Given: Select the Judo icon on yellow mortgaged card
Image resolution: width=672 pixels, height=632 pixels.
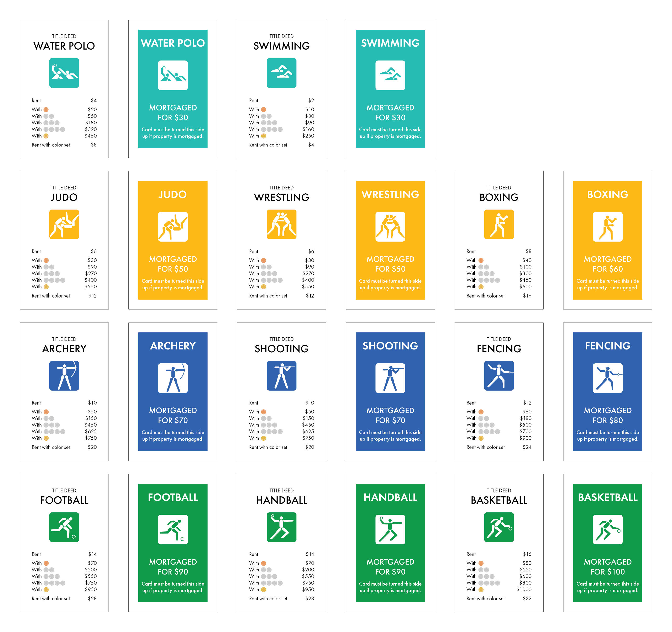Looking at the screenshot, I should coord(173,227).
